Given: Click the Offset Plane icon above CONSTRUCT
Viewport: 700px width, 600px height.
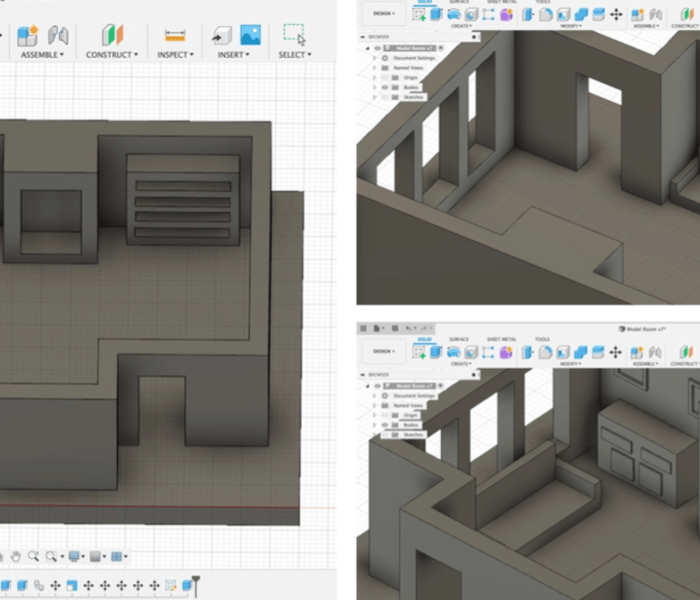Looking at the screenshot, I should click(113, 35).
